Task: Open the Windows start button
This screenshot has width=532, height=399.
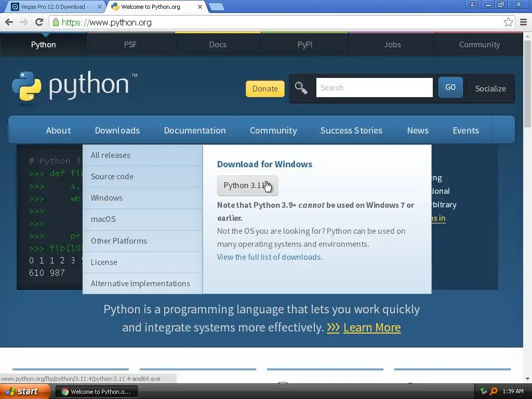Action: [x=24, y=391]
